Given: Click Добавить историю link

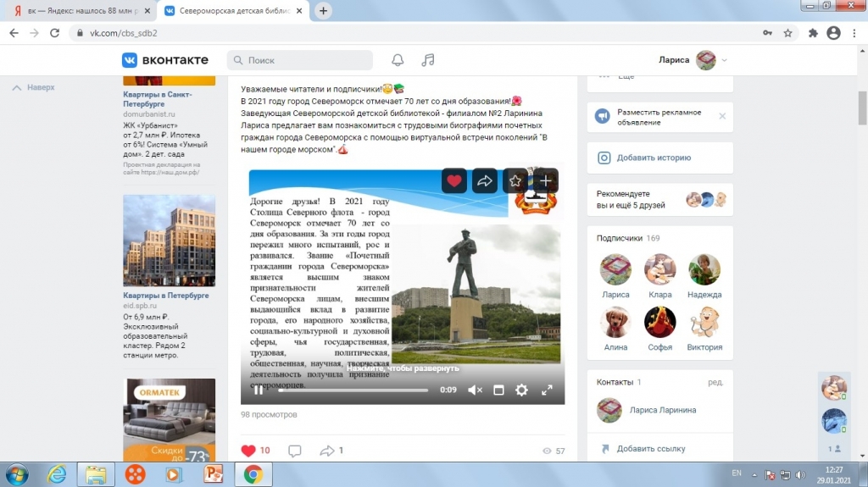Looking at the screenshot, I should pyautogui.click(x=654, y=158).
